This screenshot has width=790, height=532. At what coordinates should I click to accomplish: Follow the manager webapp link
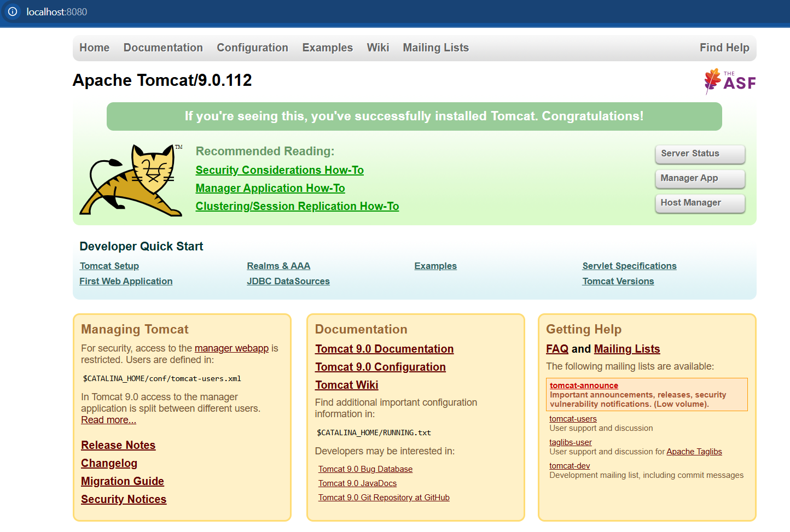coord(231,348)
